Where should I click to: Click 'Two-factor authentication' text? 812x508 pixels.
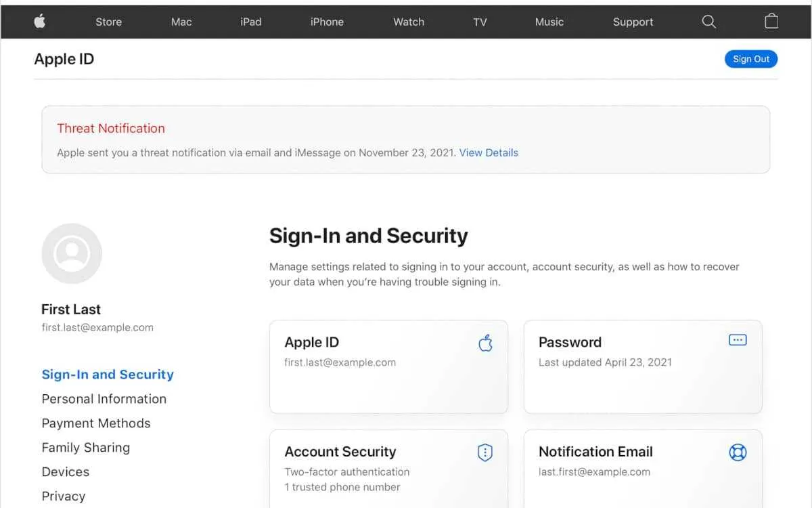(x=347, y=472)
